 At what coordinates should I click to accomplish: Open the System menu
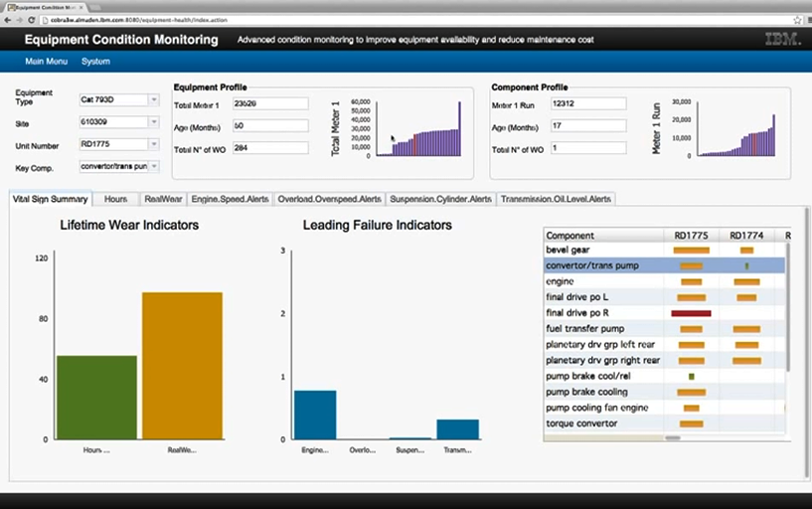click(x=95, y=61)
